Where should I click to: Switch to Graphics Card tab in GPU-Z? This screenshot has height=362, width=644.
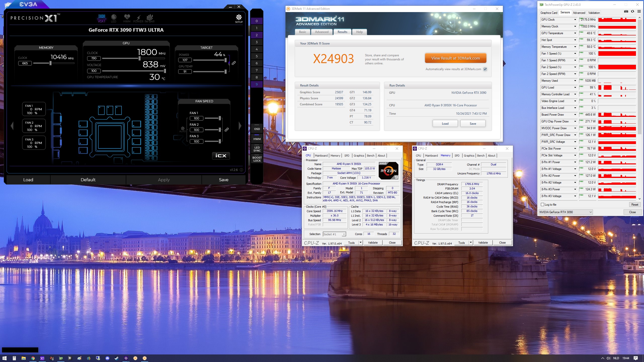(x=549, y=13)
